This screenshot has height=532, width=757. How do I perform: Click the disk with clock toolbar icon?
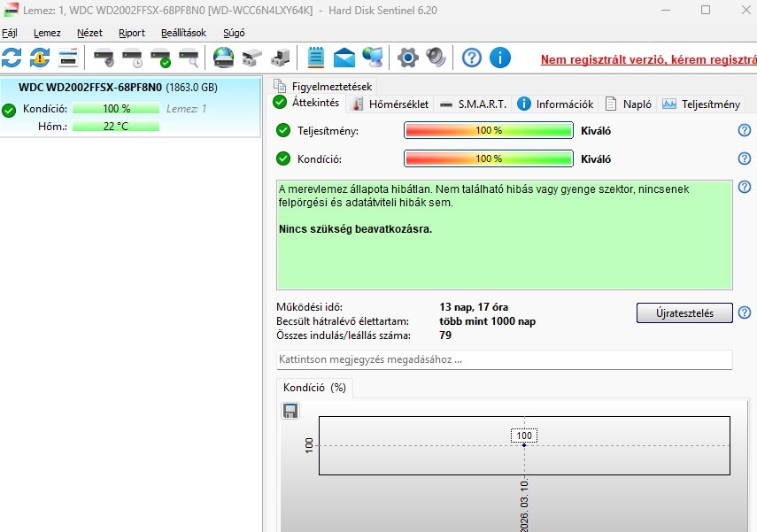(x=132, y=58)
